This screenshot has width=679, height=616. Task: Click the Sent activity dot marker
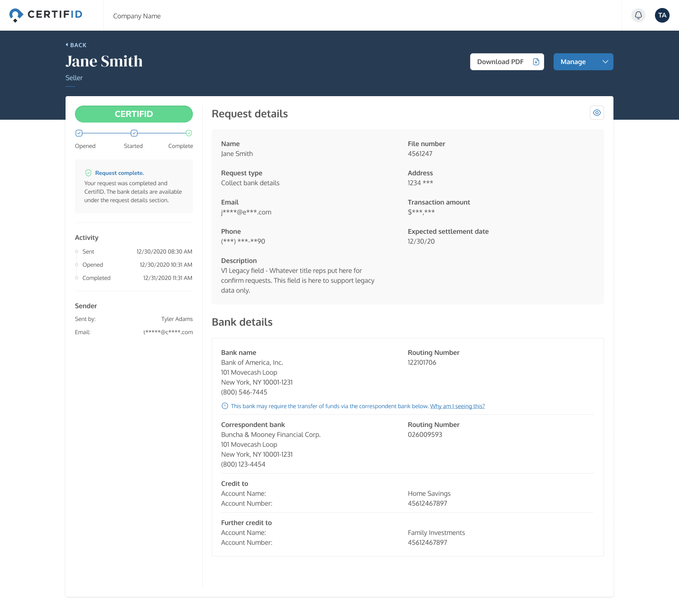point(76,251)
